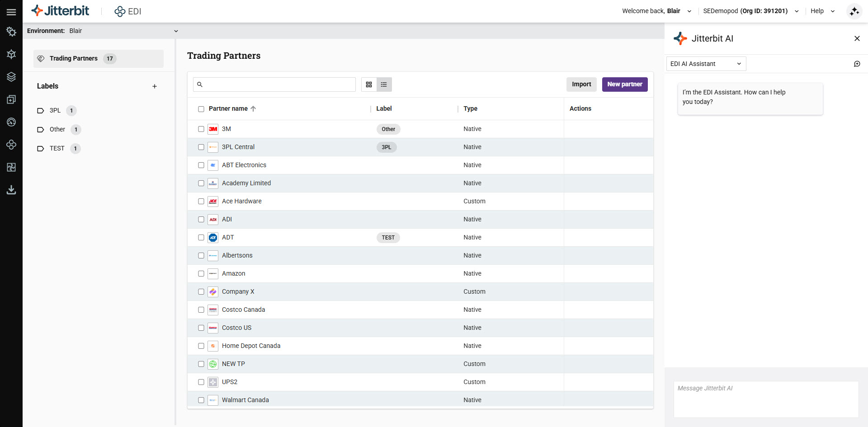This screenshot has height=427, width=868.
Task: Open the Home Depot Canada partner
Action: (x=251, y=346)
